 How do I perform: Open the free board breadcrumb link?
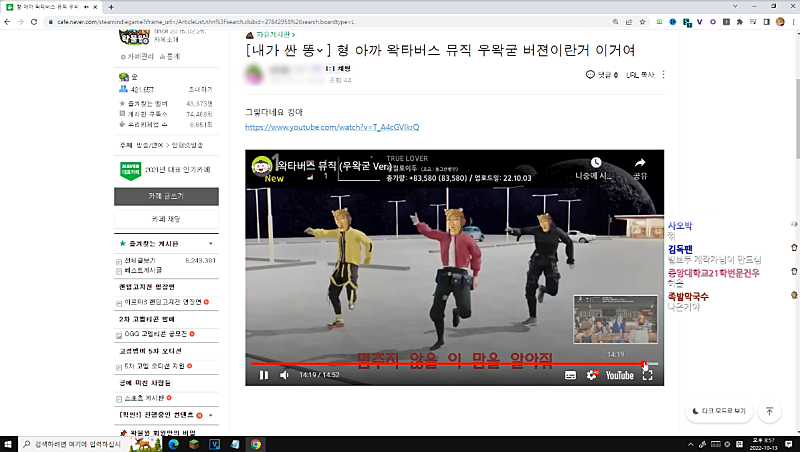[x=276, y=35]
